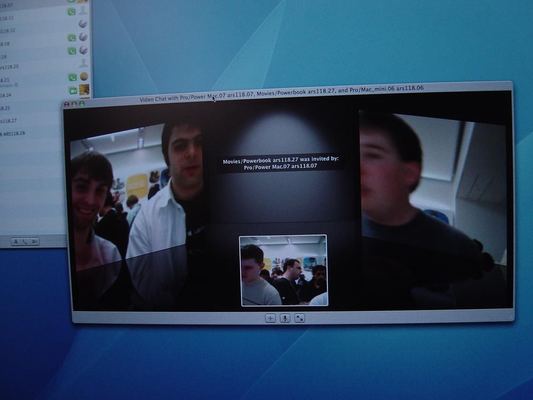
Task: Select the ars118.27 buddy in the list
Action: (x=8, y=121)
